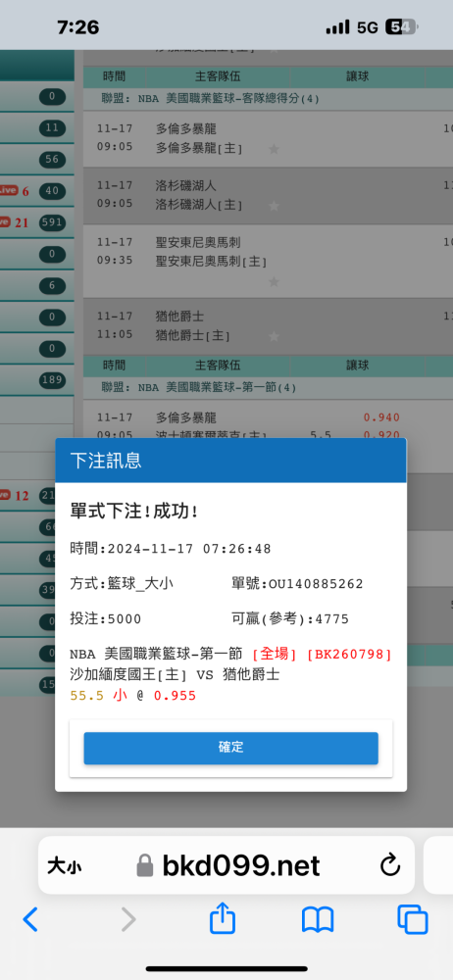Star the 猶他爵士[主] match

click(x=274, y=336)
